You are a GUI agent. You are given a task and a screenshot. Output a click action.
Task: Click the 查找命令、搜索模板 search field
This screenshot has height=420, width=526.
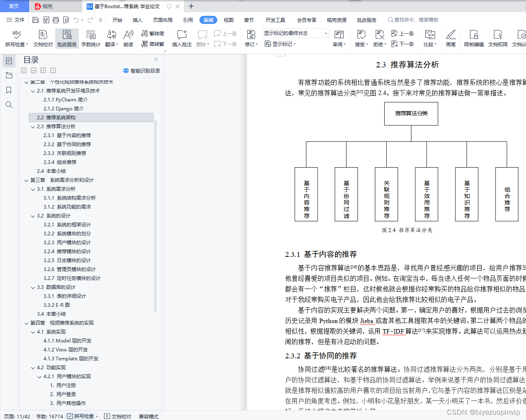point(413,20)
